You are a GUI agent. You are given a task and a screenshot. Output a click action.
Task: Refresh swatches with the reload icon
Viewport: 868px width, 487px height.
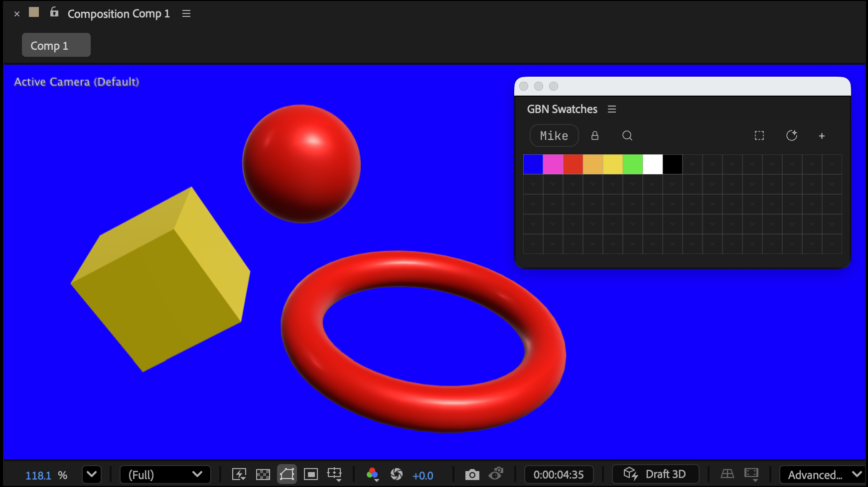(x=792, y=135)
